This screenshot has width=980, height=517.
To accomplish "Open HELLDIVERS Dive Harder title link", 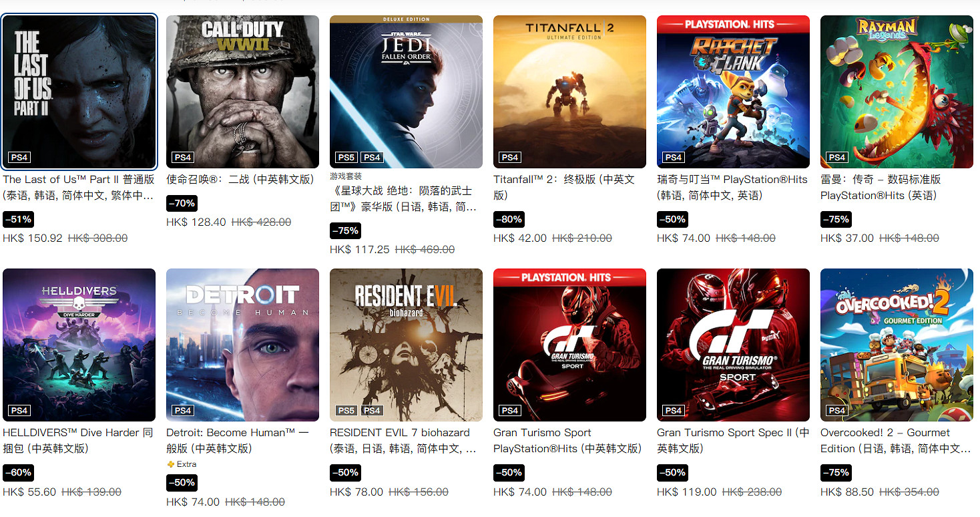I will tap(77, 440).
